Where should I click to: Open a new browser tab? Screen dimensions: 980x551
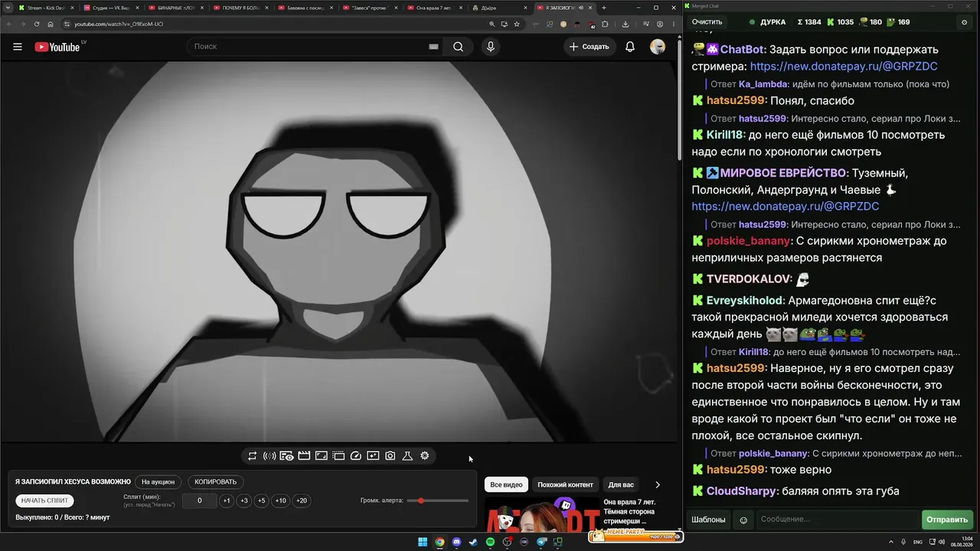604,8
